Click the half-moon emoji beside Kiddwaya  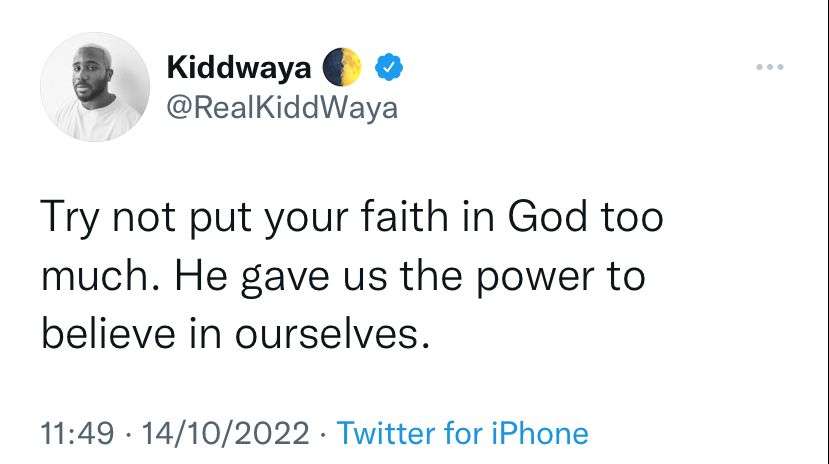coord(342,67)
